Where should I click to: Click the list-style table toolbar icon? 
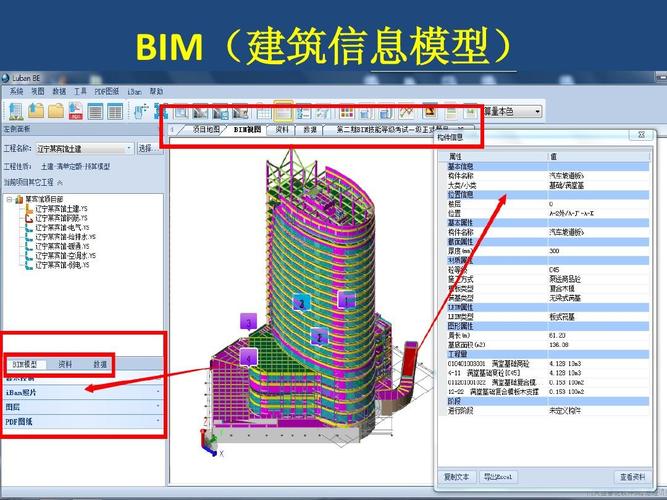click(95, 112)
